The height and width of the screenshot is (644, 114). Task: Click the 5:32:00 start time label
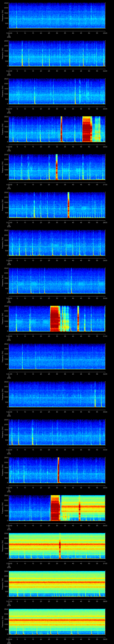(9, 412)
